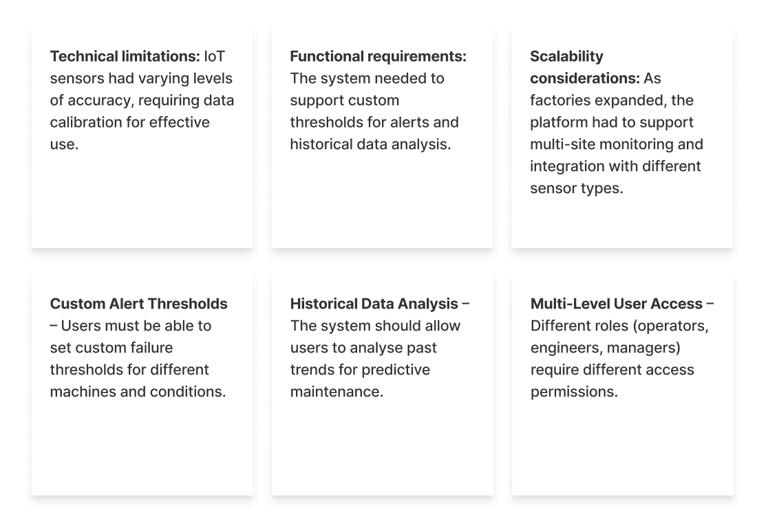Image resolution: width=768 pixels, height=514 pixels.
Task: Click the word IoT in the first card
Action: coord(214,57)
